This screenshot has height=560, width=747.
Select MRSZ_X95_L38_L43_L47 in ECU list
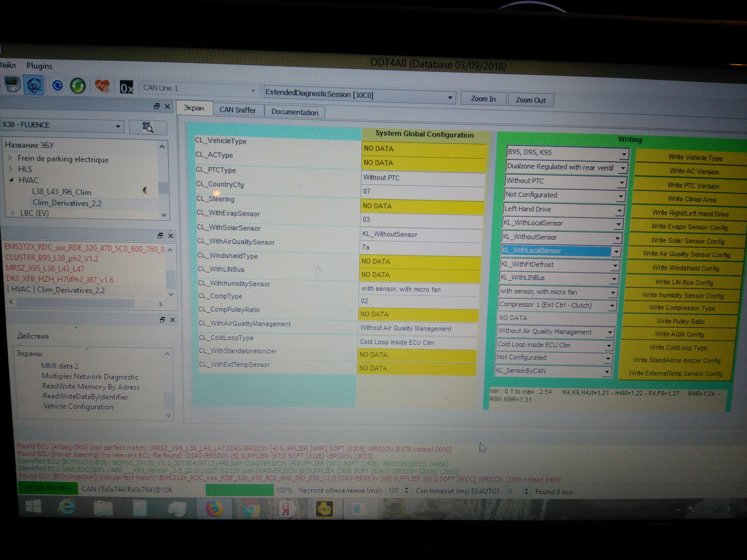45,269
